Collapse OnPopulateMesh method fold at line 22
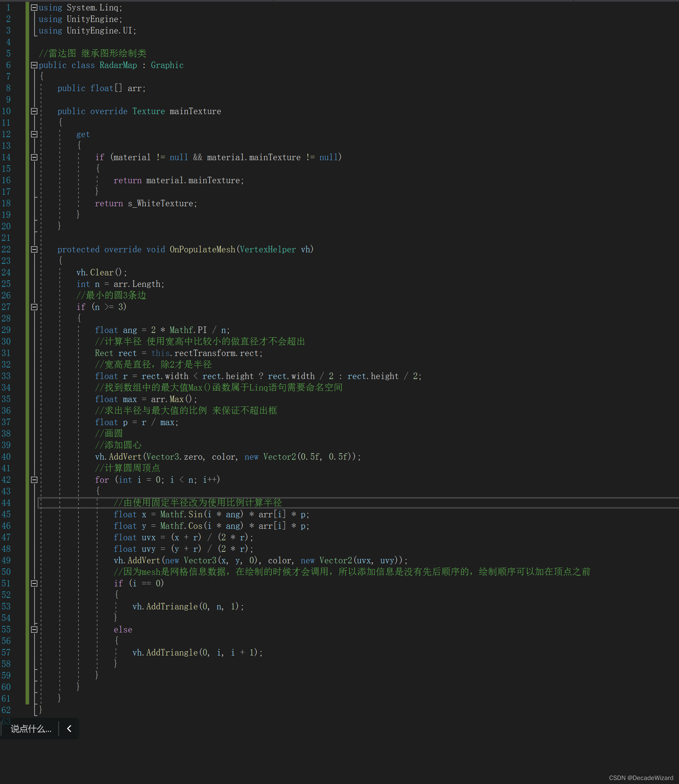This screenshot has width=679, height=784. [34, 249]
